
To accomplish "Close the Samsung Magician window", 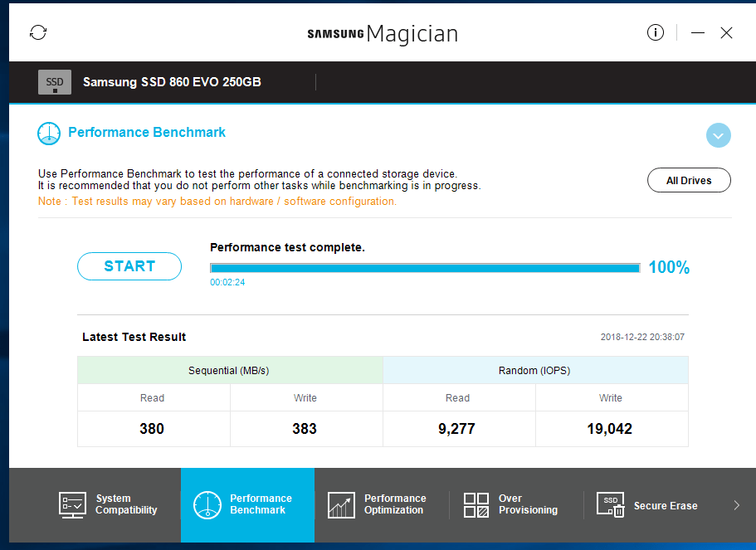I will coord(726,33).
